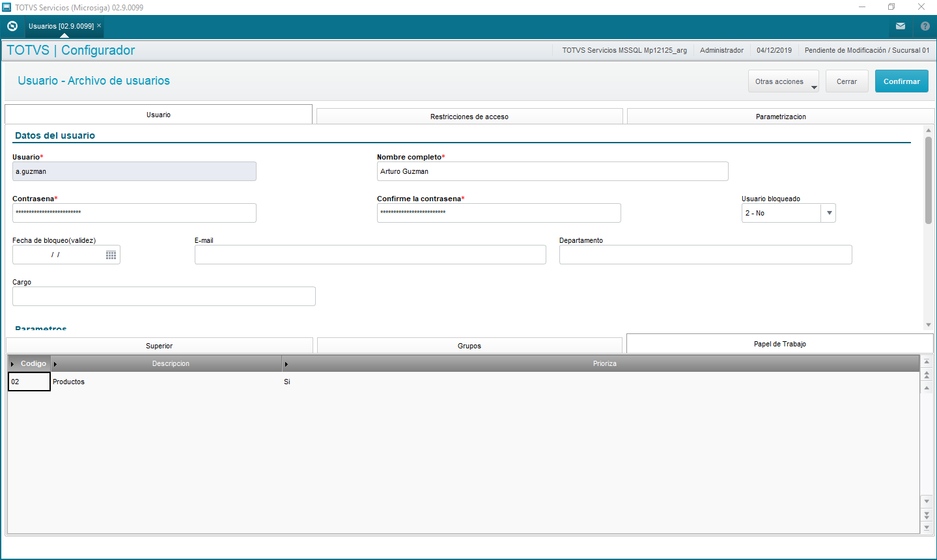937x560 pixels.
Task: Focus the Contrasena password field
Action: (134, 213)
